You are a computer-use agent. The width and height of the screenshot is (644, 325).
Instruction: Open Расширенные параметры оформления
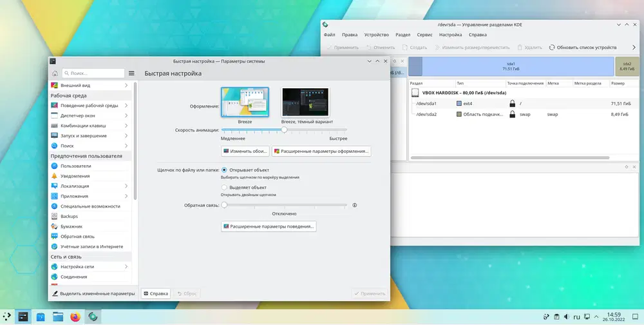point(321,151)
